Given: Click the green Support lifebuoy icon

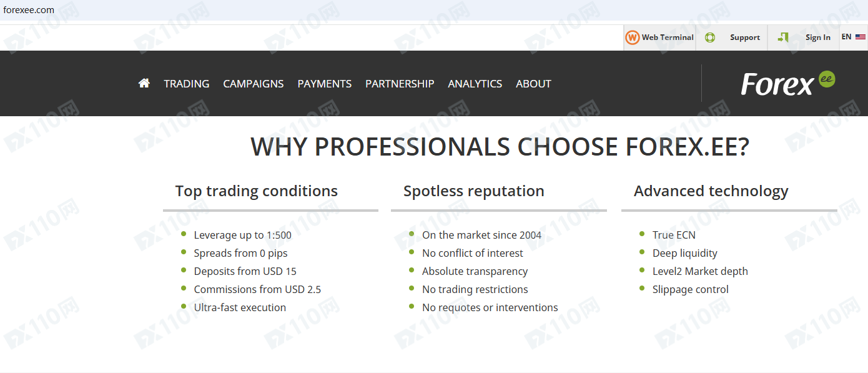Looking at the screenshot, I should coord(710,37).
